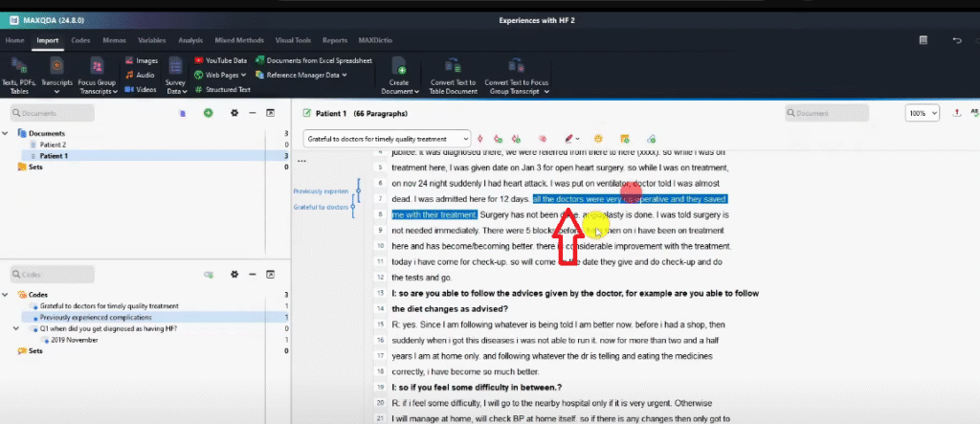Collapse the Documents tree root
Screen dimensions: 980x424
click(6, 133)
